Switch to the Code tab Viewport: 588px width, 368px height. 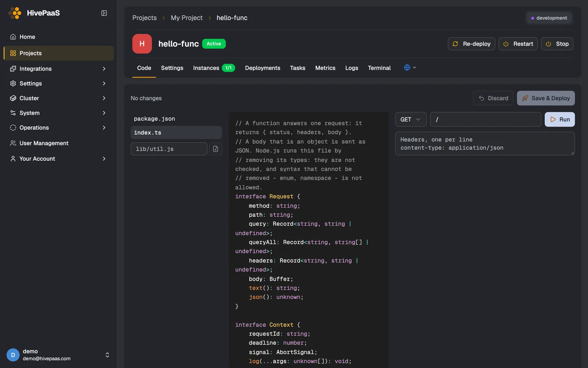[144, 68]
